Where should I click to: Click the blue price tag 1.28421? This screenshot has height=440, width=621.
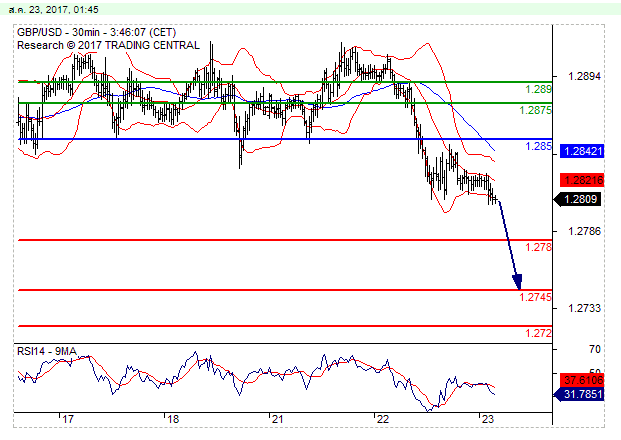pyautogui.click(x=582, y=151)
